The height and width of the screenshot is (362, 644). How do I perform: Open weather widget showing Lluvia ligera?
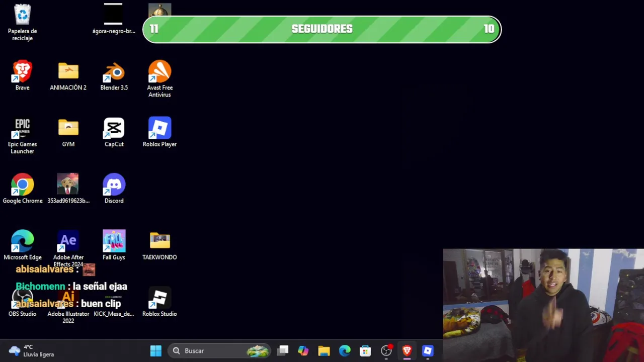[31, 351]
